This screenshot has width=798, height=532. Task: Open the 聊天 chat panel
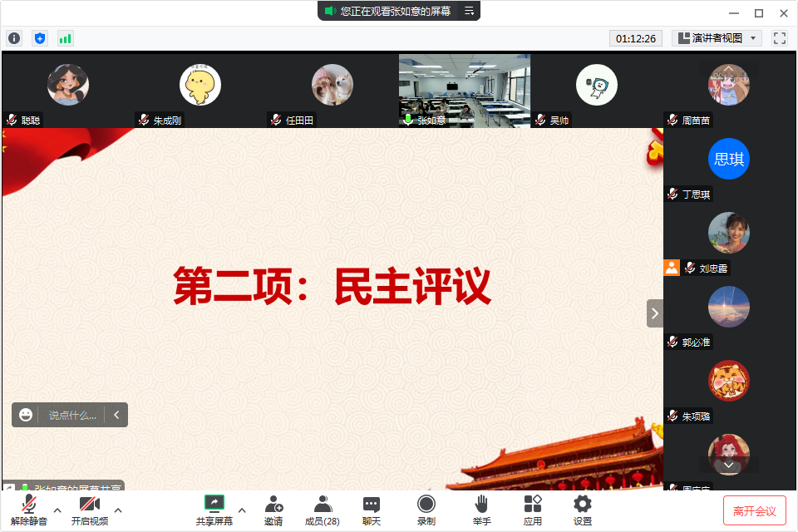click(x=371, y=510)
